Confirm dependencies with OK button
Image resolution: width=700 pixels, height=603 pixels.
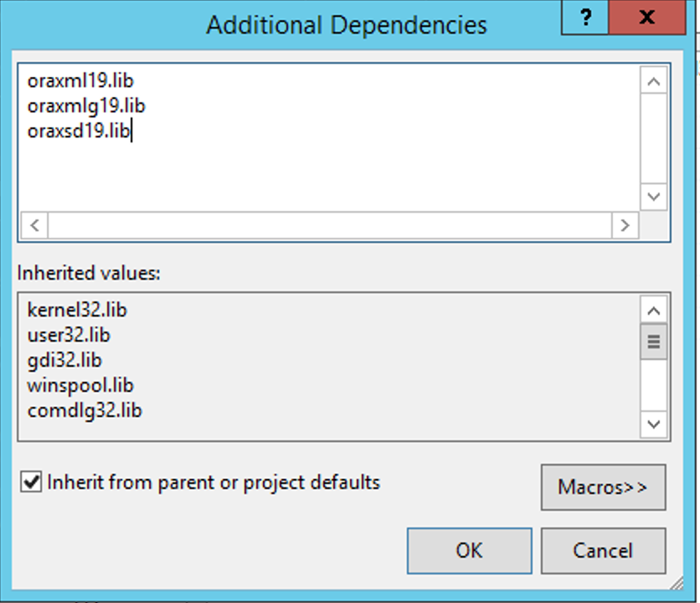click(469, 551)
